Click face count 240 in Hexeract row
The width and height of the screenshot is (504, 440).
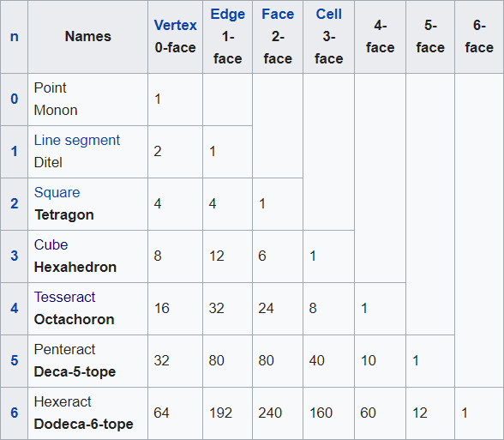(270, 413)
